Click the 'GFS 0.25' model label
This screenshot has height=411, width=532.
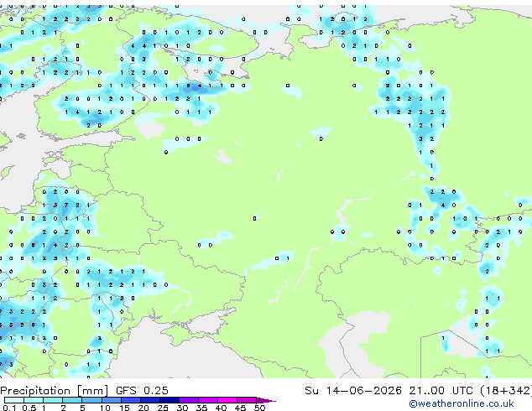click(142, 391)
